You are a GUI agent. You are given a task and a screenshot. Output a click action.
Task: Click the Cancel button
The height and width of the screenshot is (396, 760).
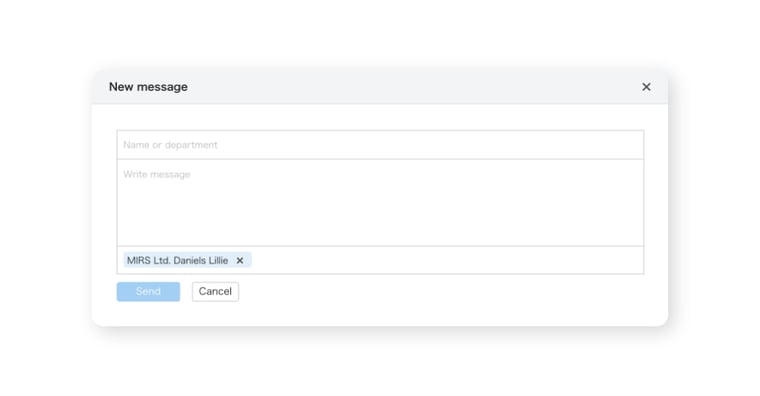point(215,291)
